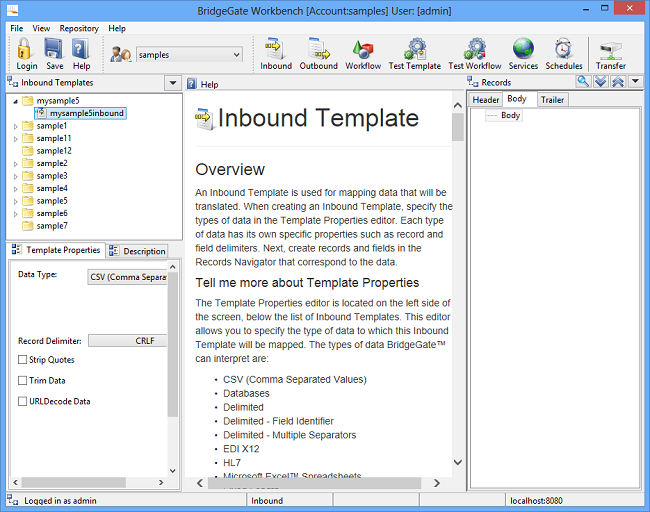Viewport: 650px width, 512px height.
Task: Launch the Test Template tool
Action: [415, 49]
